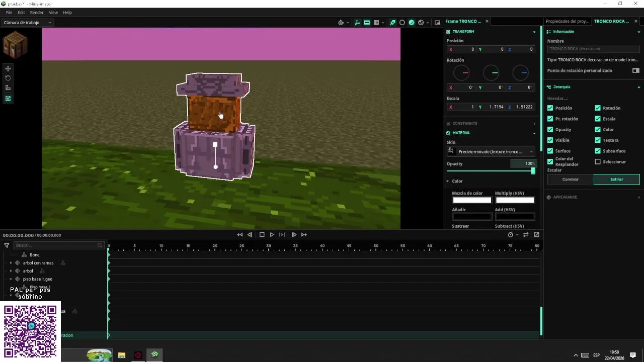Toggle the aspect ratio box icon
The height and width of the screenshot is (362, 644).
coord(367,23)
